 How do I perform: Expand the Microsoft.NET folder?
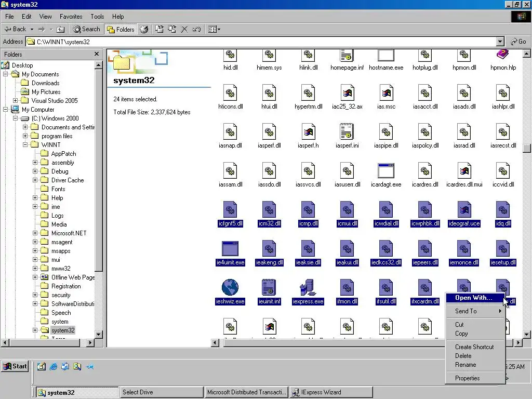click(x=35, y=233)
